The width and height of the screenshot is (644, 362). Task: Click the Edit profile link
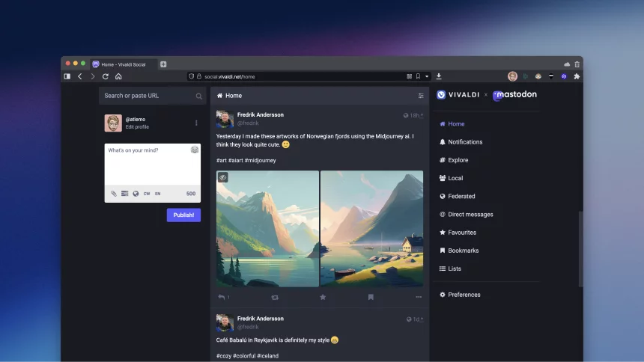137,127
